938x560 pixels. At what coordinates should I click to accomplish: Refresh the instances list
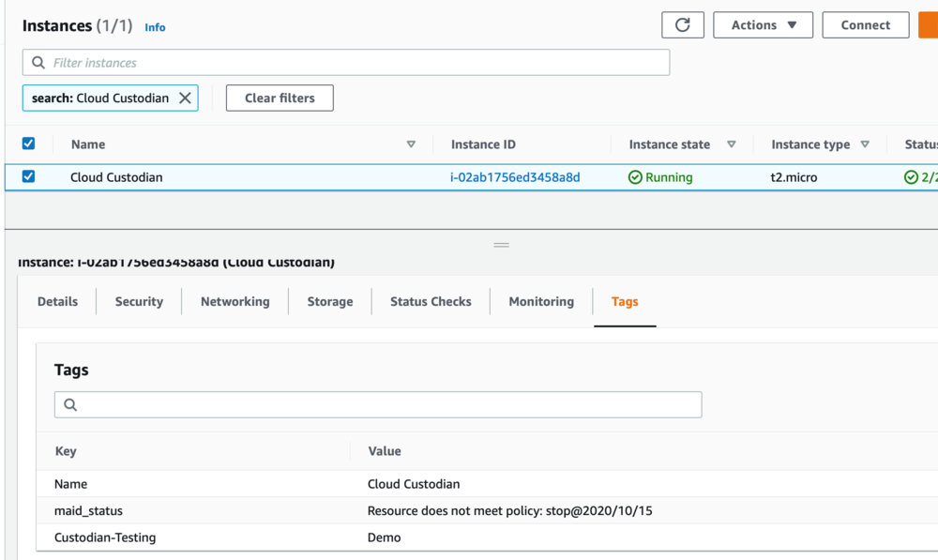(x=683, y=24)
